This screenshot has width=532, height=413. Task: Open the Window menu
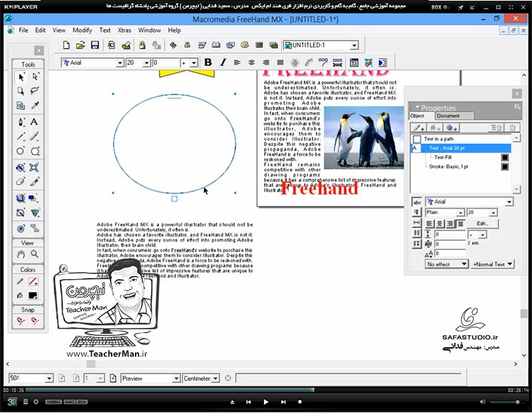[149, 30]
